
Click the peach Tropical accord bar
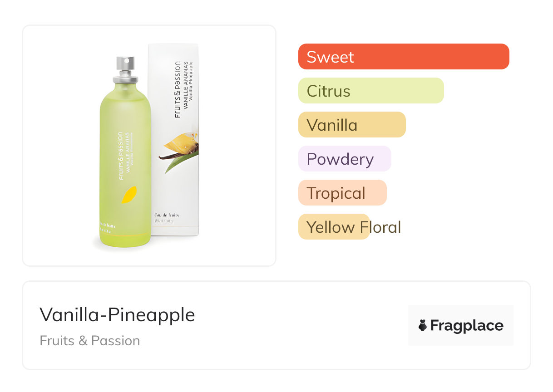pos(342,193)
